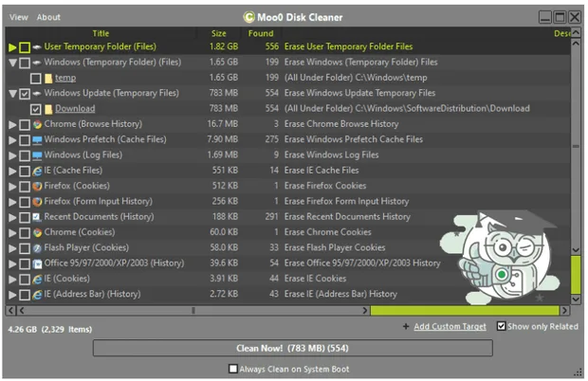
Task: Check the temp folder checkbox
Action: click(36, 79)
